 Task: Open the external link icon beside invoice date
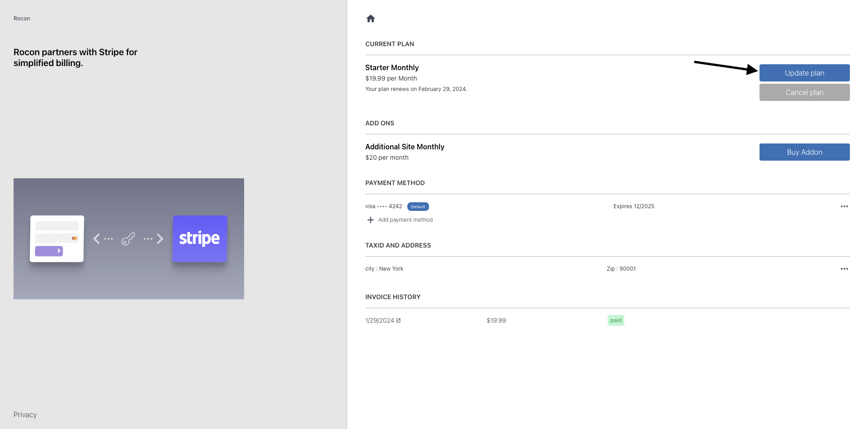pos(398,320)
